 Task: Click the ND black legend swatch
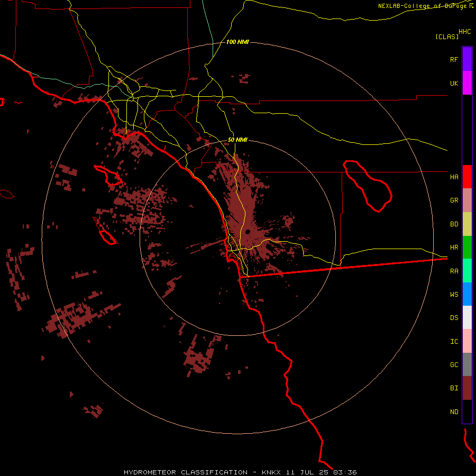click(467, 411)
